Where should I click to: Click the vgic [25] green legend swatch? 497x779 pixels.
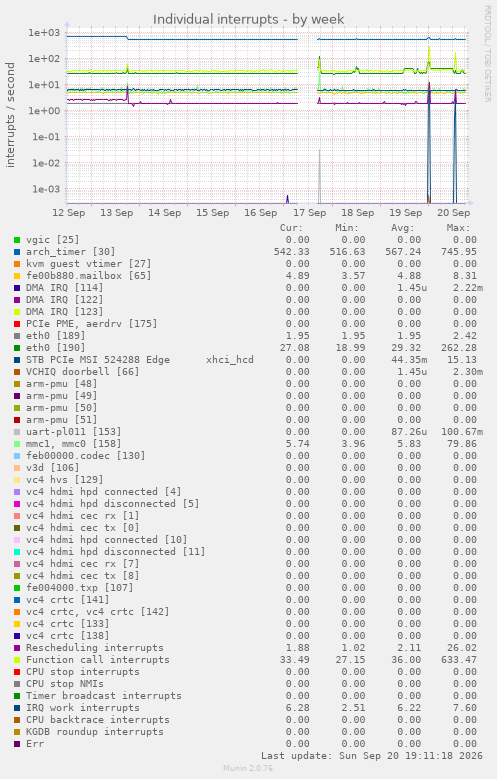[x=17, y=240]
